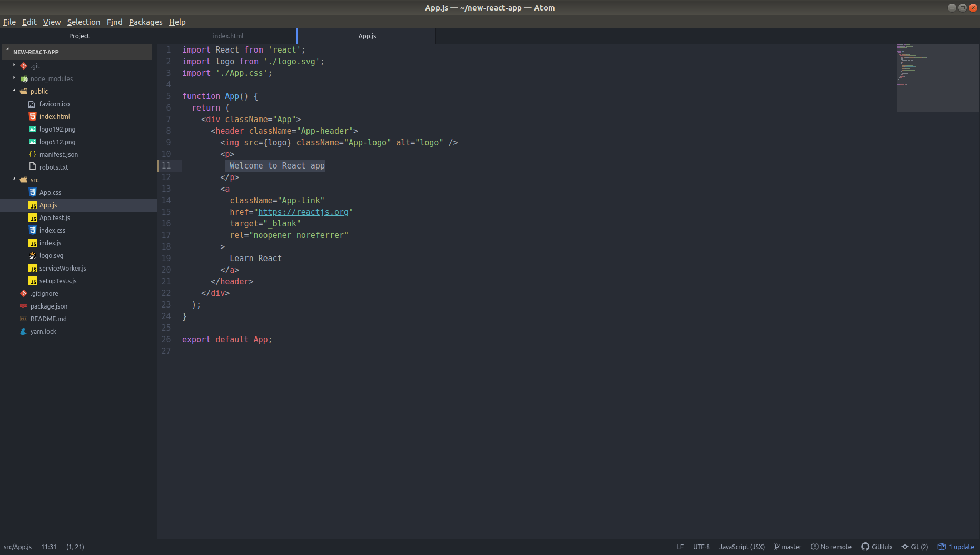Open the View menu
Viewport: 980px width, 555px height.
(x=52, y=22)
